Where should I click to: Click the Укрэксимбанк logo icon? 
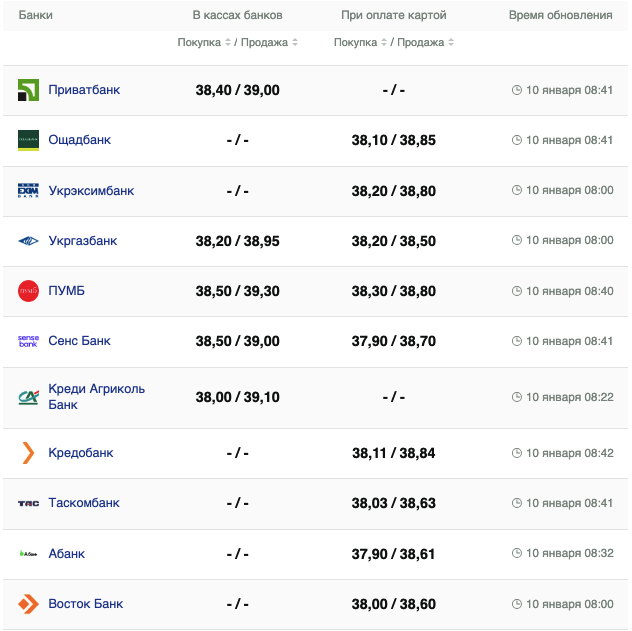[28, 191]
